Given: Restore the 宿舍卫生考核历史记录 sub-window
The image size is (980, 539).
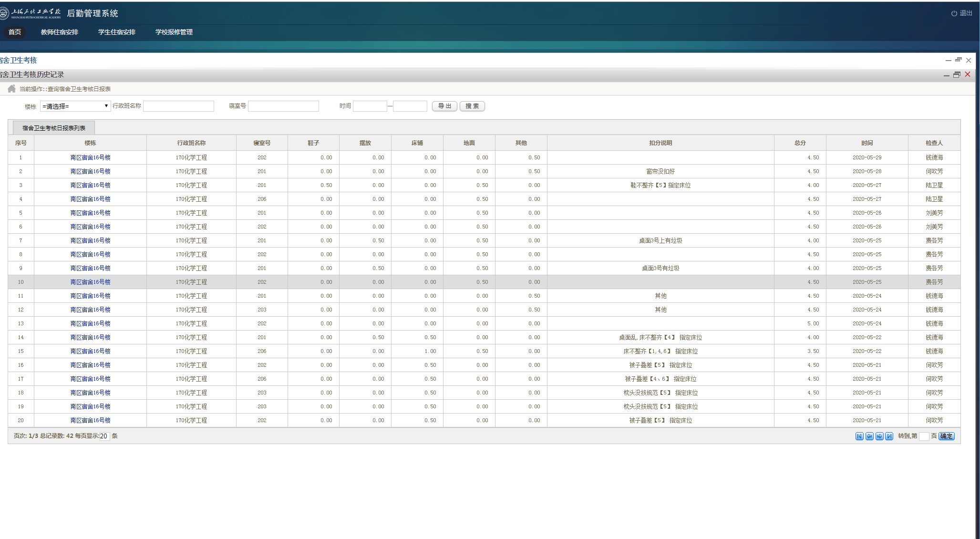Looking at the screenshot, I should [x=957, y=75].
